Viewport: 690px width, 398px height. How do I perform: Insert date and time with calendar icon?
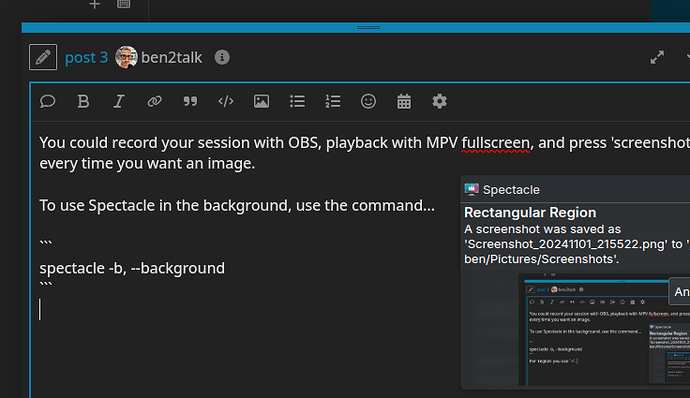pos(404,102)
